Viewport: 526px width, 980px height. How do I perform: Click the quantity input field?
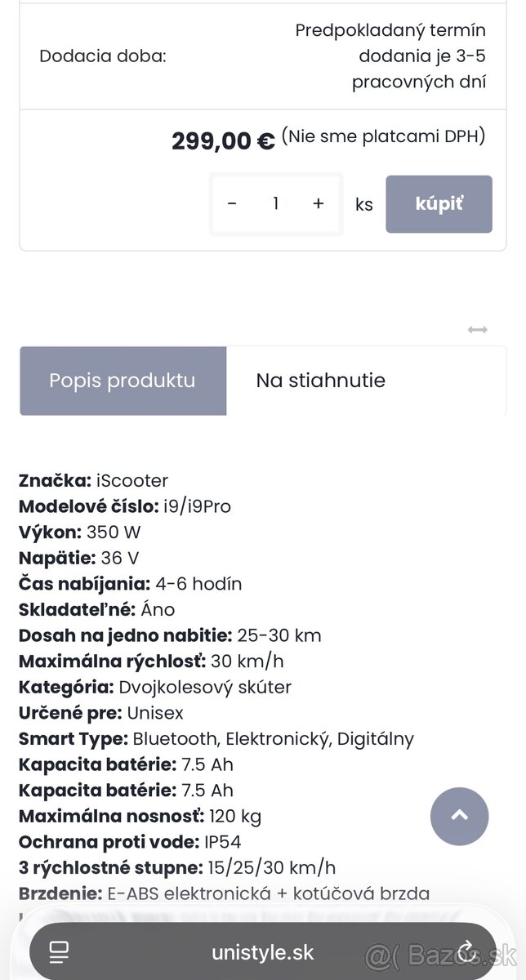coord(276,203)
